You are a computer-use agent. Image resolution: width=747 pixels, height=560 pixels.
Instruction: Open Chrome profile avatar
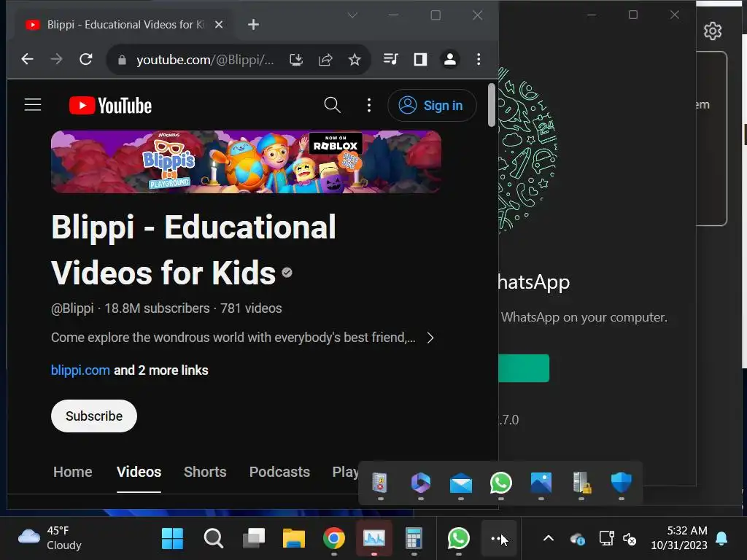[449, 59]
